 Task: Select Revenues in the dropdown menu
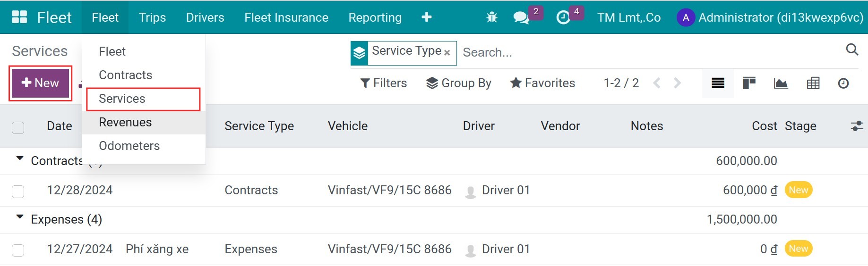144,122
